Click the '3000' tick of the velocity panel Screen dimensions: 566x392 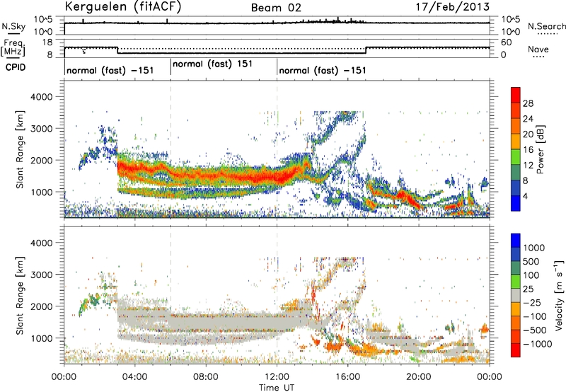tap(41, 275)
